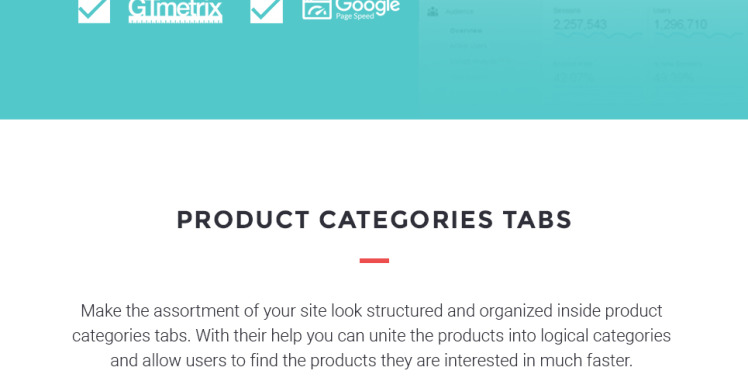This screenshot has width=748, height=388.
Task: Click the Google Page Speed gauge icon
Action: pyautogui.click(x=317, y=10)
